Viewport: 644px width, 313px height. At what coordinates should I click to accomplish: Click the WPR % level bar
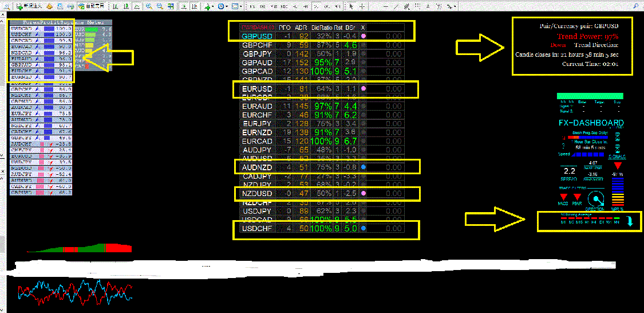(618, 191)
